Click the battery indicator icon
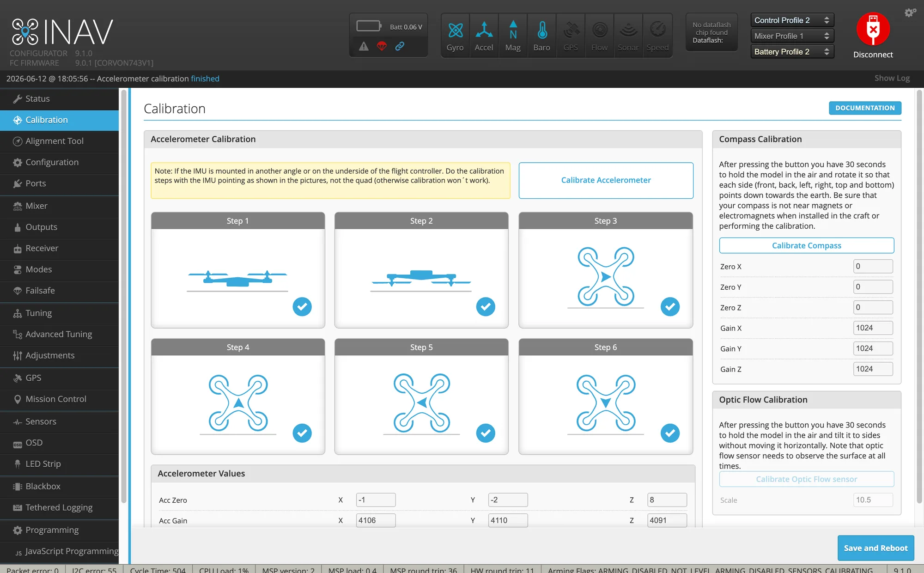 click(x=369, y=26)
